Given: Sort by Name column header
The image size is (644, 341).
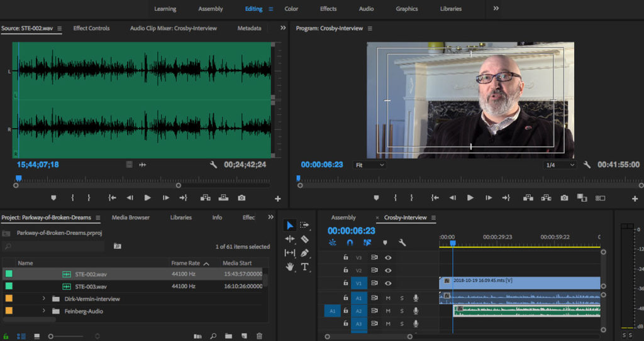Looking at the screenshot, I should (x=25, y=263).
